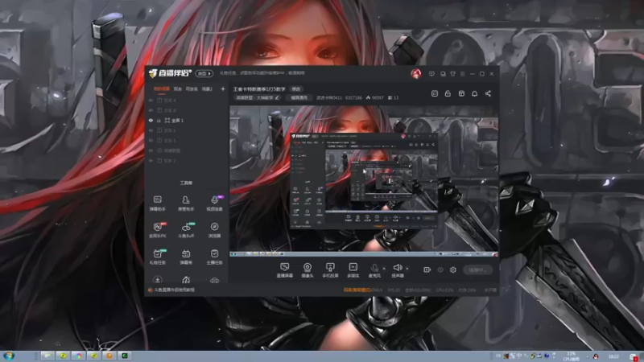Select the scene tab left of 可改名
The width and height of the screenshot is (644, 362).
coord(177,88)
